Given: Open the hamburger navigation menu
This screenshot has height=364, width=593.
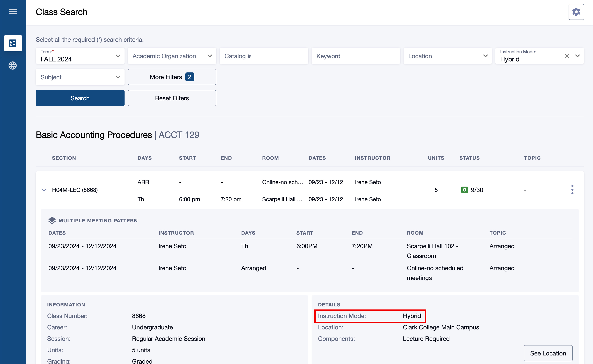Looking at the screenshot, I should point(13,12).
